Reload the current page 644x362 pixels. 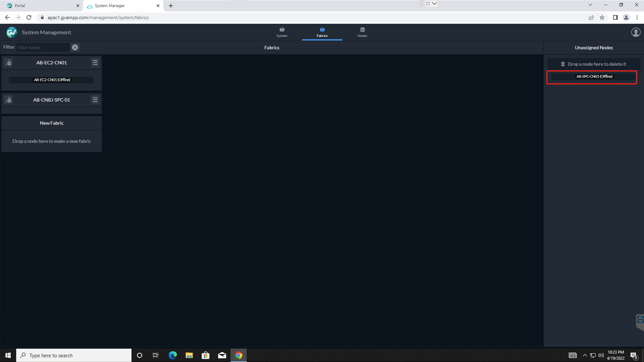coord(29,18)
